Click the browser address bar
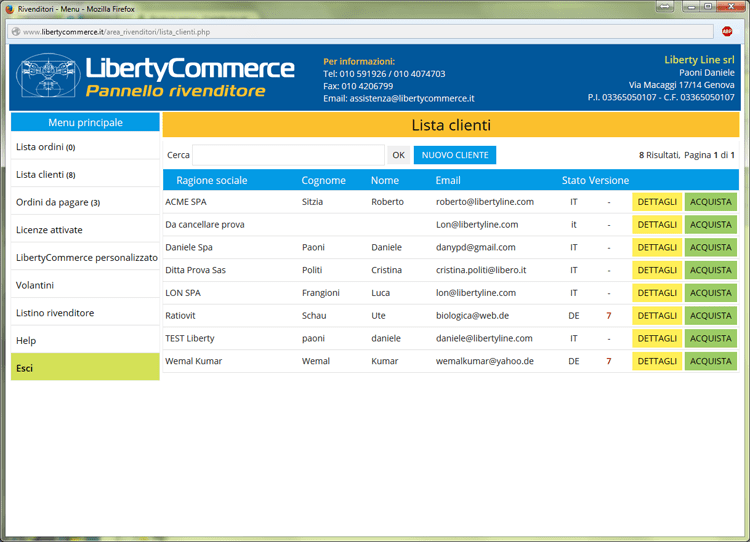Image resolution: width=750 pixels, height=542 pixels. 361,32
